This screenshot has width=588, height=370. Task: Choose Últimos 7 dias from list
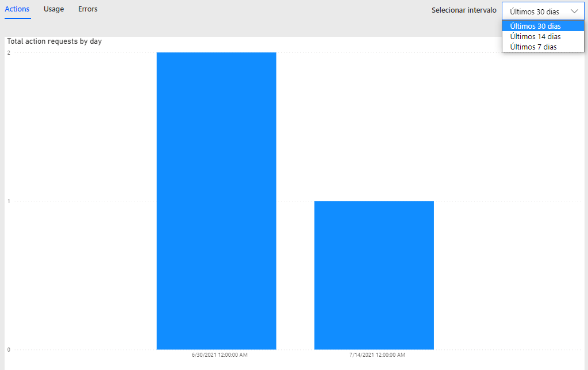[x=543, y=47]
